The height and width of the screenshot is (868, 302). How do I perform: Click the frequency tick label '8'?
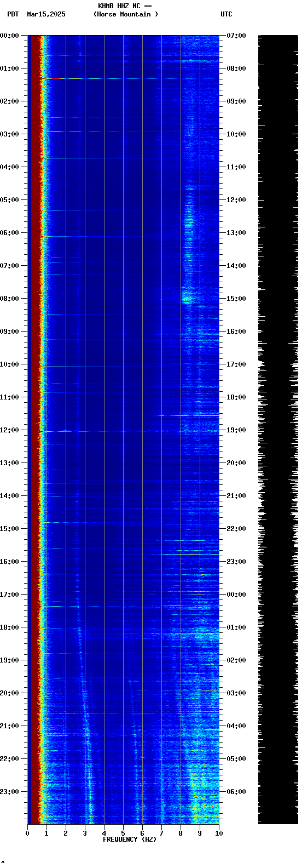181,833
